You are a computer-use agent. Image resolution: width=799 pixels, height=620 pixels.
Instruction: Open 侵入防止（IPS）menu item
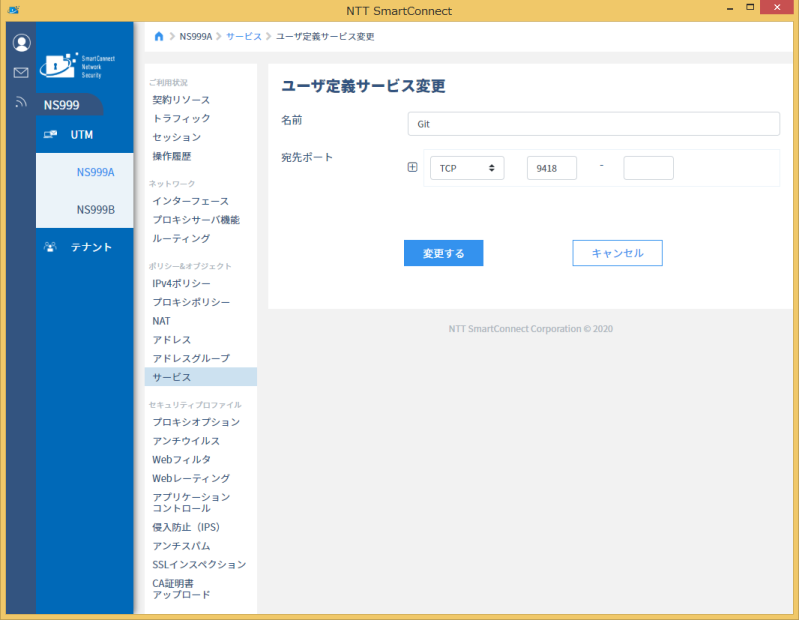tap(186, 527)
